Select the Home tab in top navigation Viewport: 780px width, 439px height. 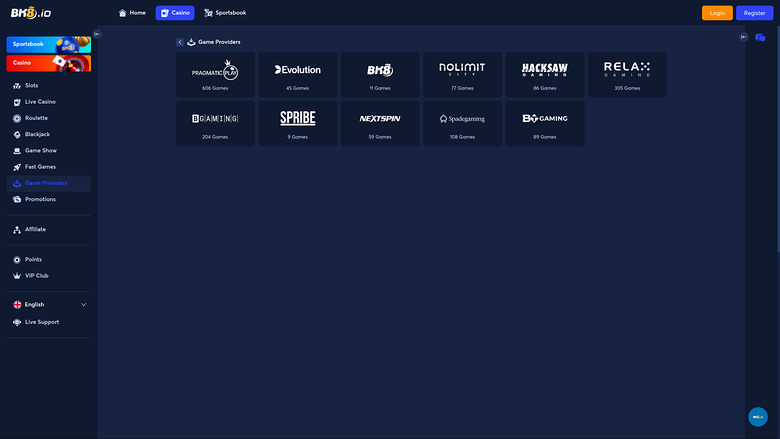point(132,13)
